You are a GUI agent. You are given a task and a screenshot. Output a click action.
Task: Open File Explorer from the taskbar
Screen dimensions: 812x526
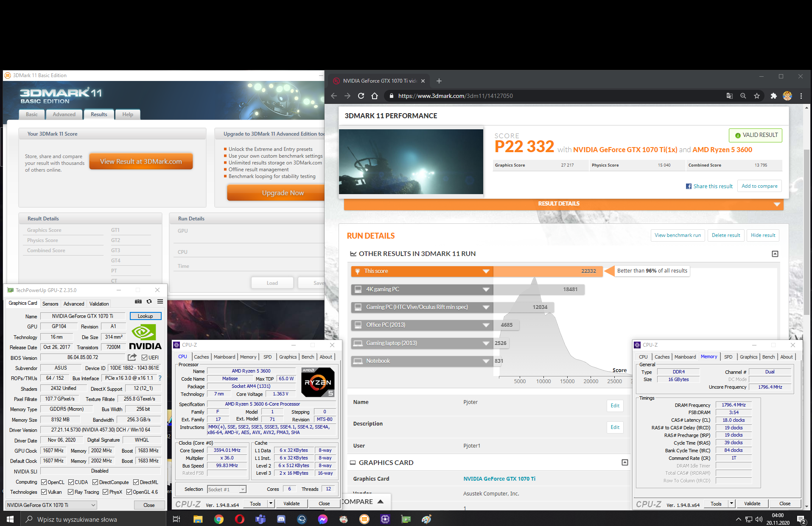[x=198, y=519]
